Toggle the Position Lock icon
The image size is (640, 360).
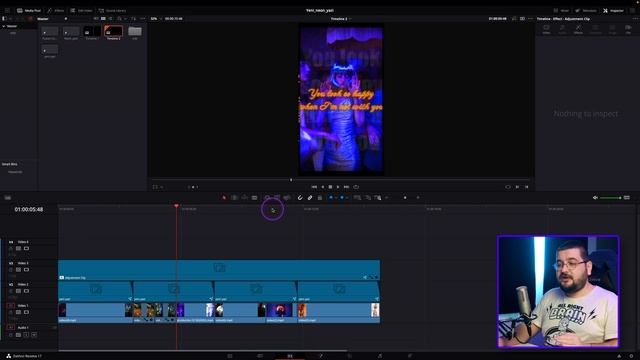[320, 198]
